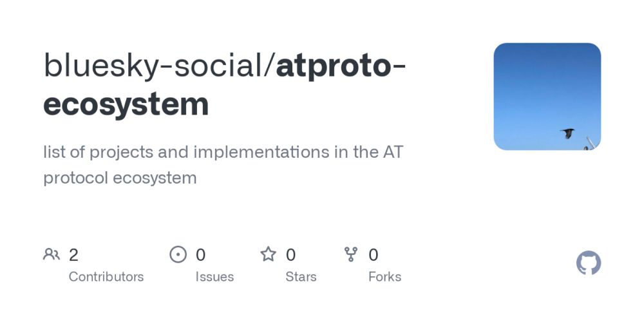Open the bold 'atproto-' repository name
Image resolution: width=644 pixels, height=322 pixels.
click(x=341, y=66)
